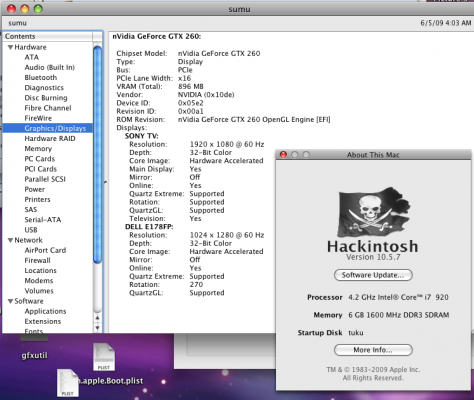
Task: Minimize the sumu window with yellow button
Action: 25,9
